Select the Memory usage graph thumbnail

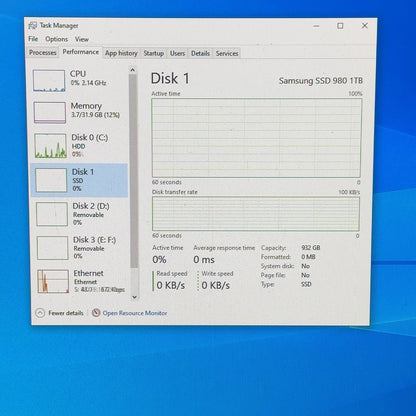tap(50, 113)
